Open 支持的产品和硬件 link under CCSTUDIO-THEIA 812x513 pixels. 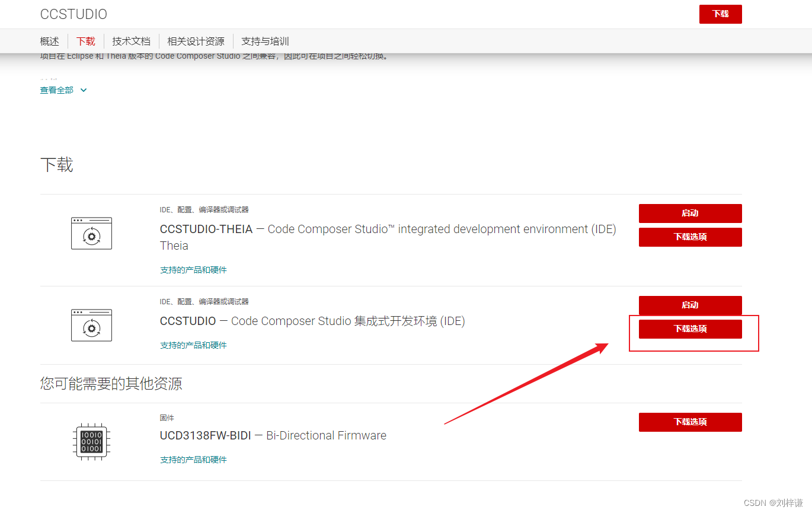(193, 270)
